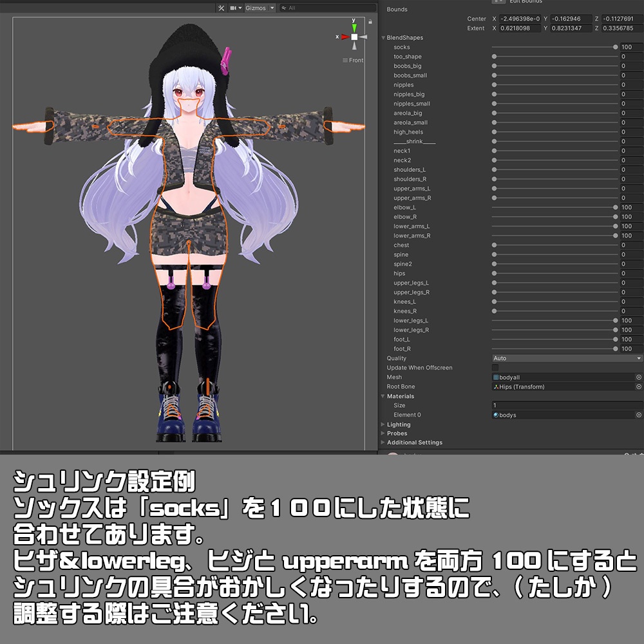Click the high_heels blendshape slider

(x=555, y=132)
